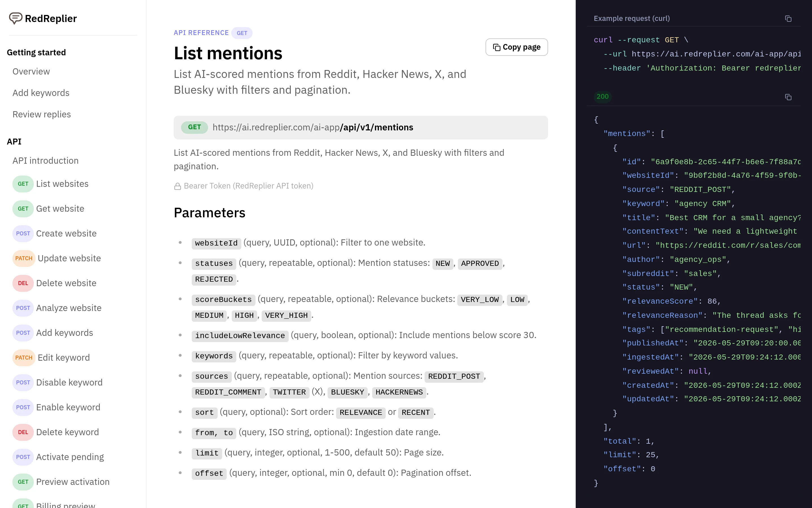Click the DEL badge beside Delete website
The width and height of the screenshot is (812, 508).
tap(23, 283)
